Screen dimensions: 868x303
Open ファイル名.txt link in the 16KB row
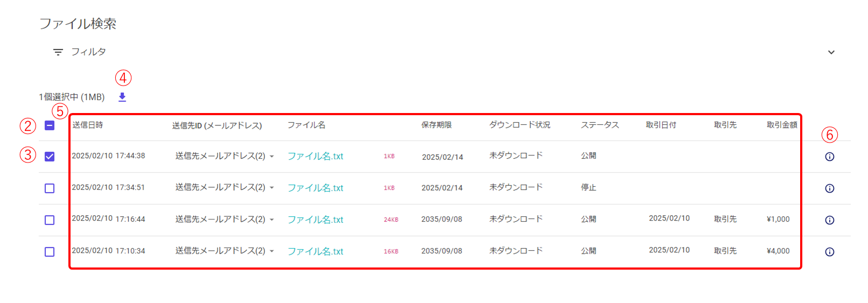(315, 251)
